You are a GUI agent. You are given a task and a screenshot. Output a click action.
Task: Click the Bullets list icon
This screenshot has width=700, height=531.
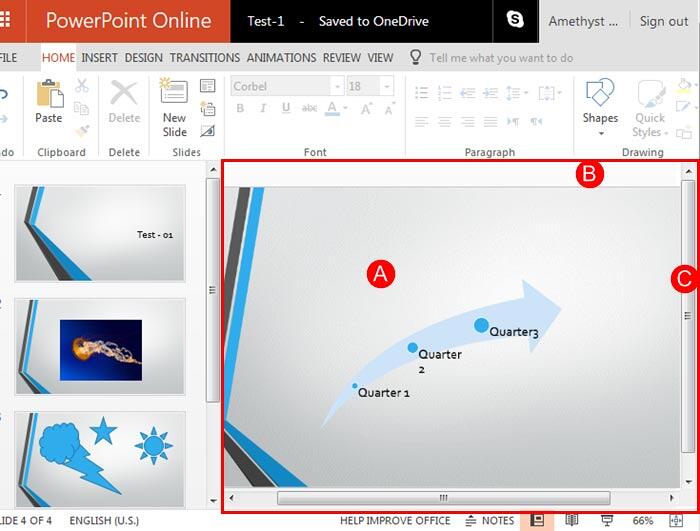[422, 93]
